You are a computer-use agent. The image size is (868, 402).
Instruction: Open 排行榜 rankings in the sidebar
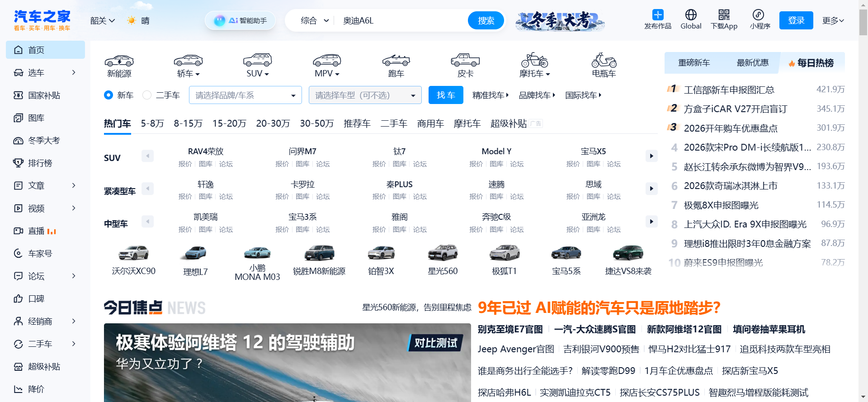[x=45, y=163]
